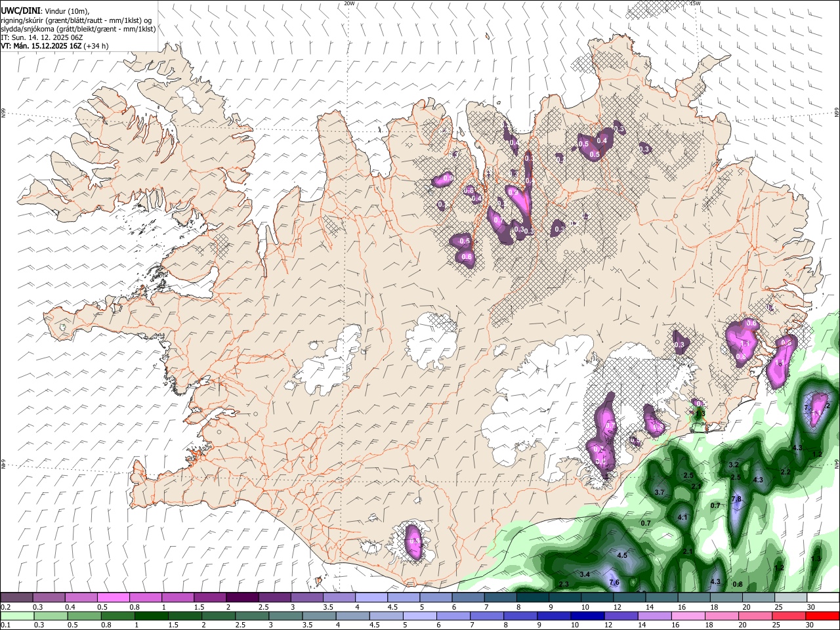Click the 4.1 rainfall value on the map
This screenshot has height=630, width=840.
(682, 517)
